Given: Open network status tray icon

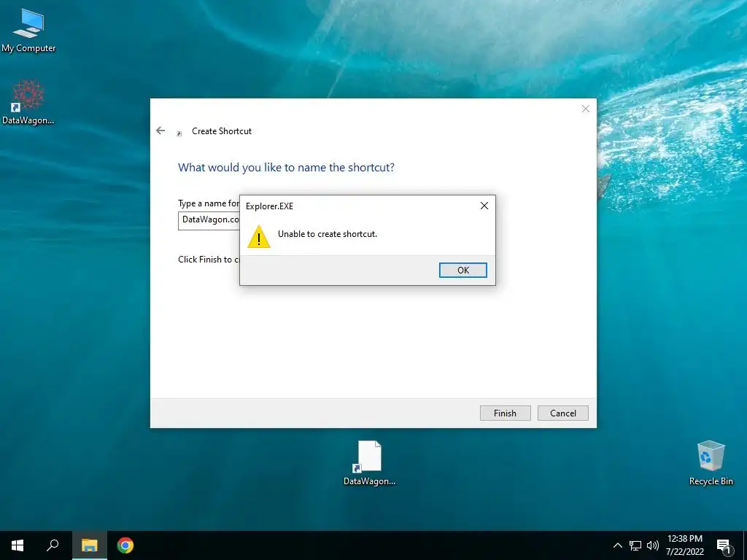Looking at the screenshot, I should 635,545.
